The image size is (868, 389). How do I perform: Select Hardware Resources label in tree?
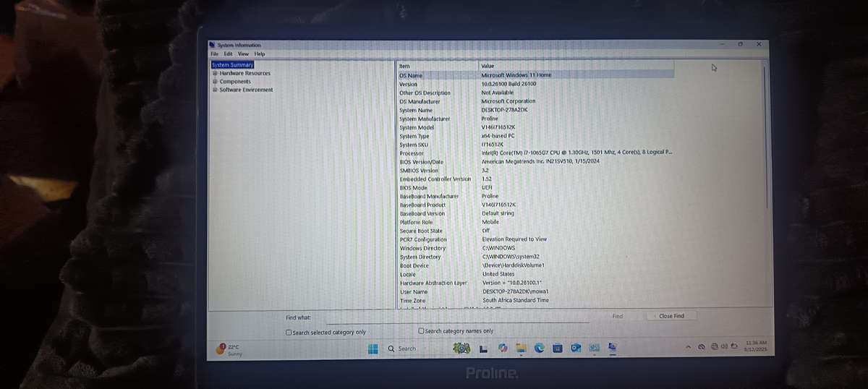click(x=245, y=73)
